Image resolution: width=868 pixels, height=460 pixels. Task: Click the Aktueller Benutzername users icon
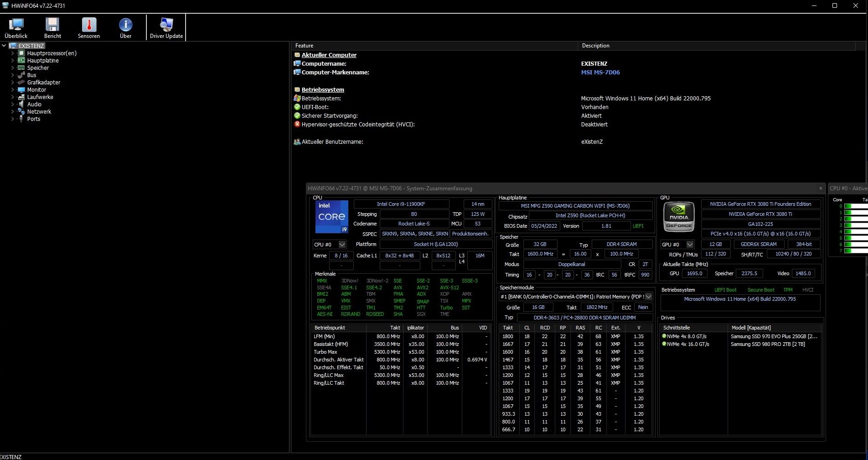pyautogui.click(x=297, y=142)
